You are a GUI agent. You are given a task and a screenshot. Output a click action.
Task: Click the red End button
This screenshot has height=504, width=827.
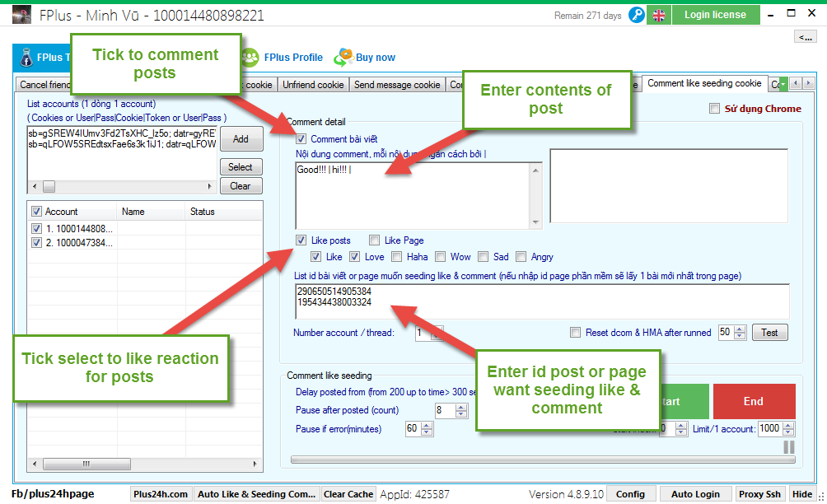click(x=754, y=401)
